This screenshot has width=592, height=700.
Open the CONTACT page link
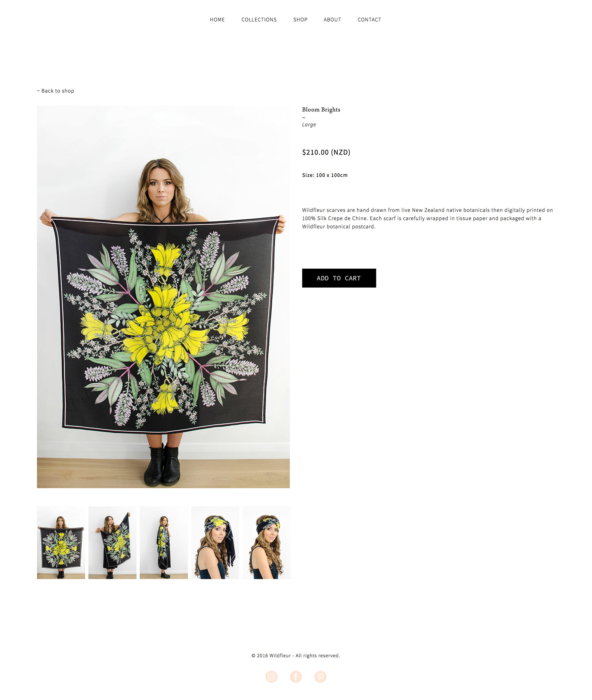point(369,20)
